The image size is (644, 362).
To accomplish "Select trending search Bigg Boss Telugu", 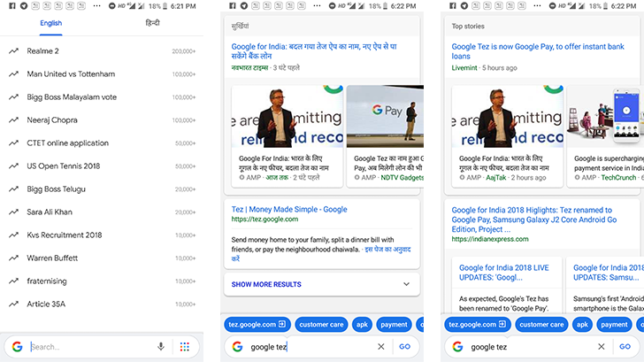I will pos(102,189).
